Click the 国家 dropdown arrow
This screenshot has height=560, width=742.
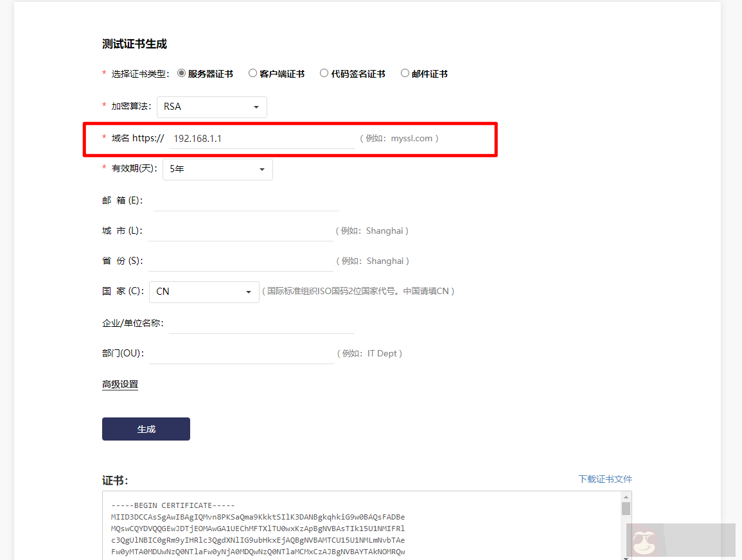click(x=248, y=292)
